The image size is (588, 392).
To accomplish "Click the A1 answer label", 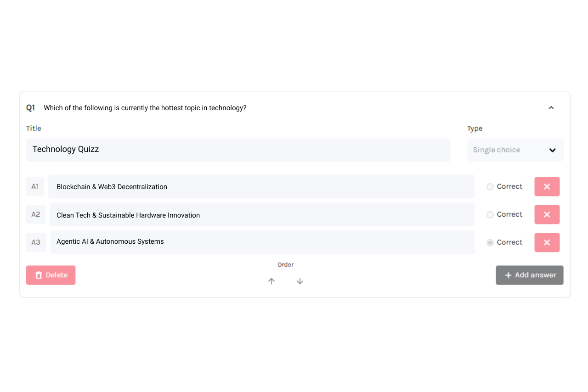I will coord(35,187).
